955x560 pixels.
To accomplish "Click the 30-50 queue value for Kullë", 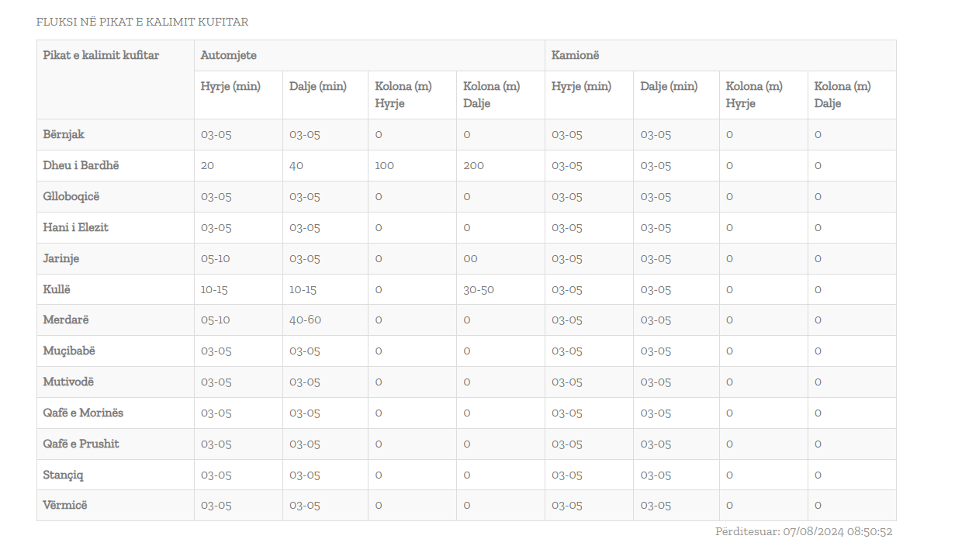I will pyautogui.click(x=479, y=290).
